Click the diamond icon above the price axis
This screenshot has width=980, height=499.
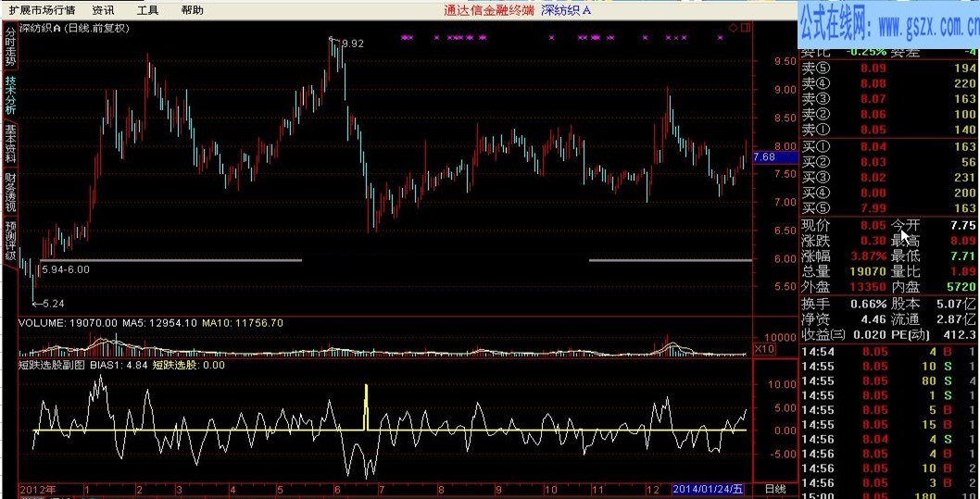click(x=734, y=28)
